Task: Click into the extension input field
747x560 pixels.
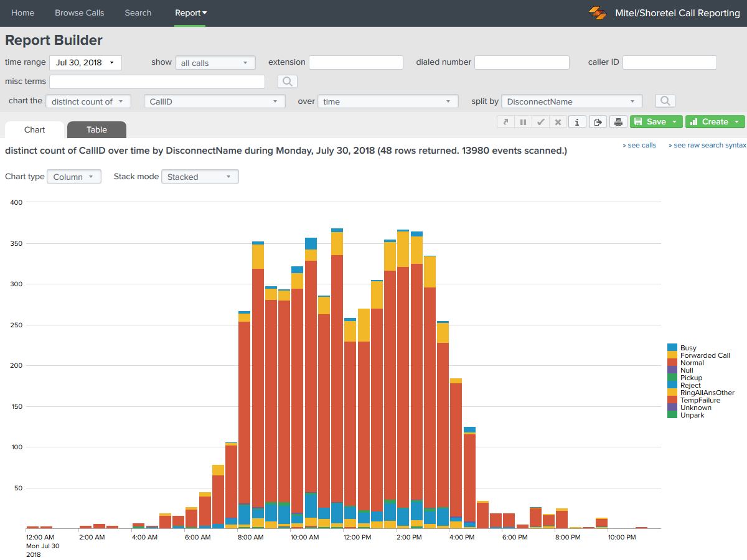Action: coord(356,62)
